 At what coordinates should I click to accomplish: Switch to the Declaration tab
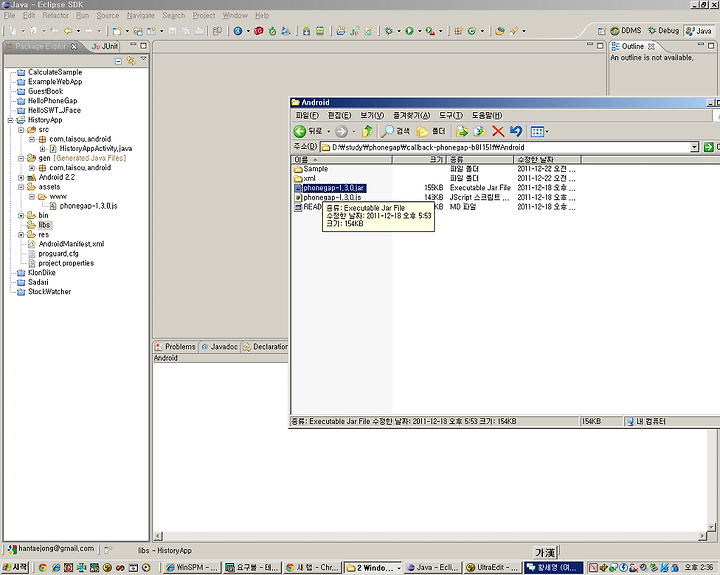(265, 347)
